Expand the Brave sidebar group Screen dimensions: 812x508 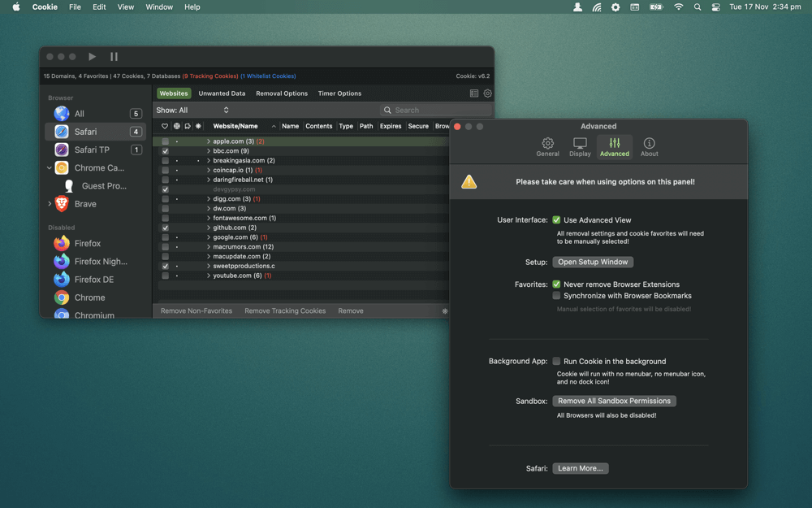click(50, 204)
